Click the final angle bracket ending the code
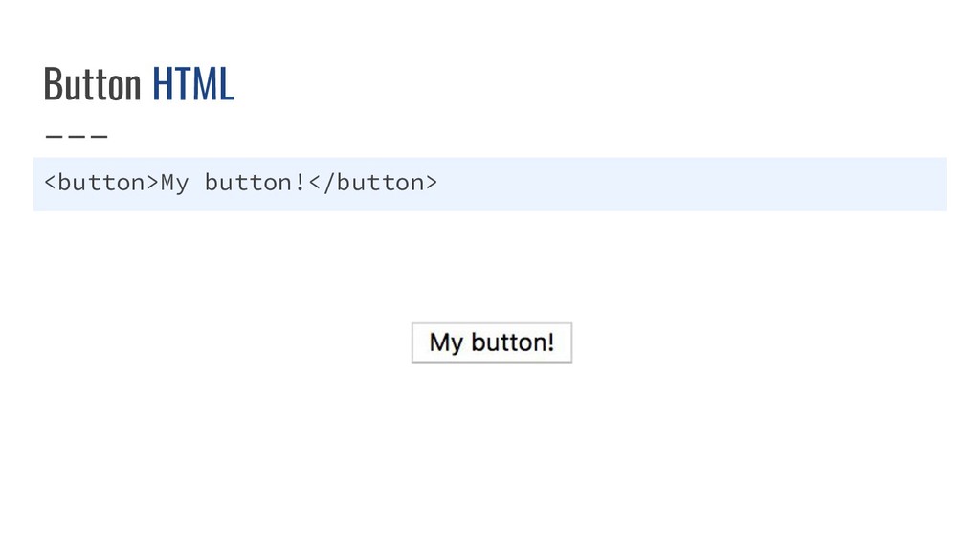 pos(432,183)
